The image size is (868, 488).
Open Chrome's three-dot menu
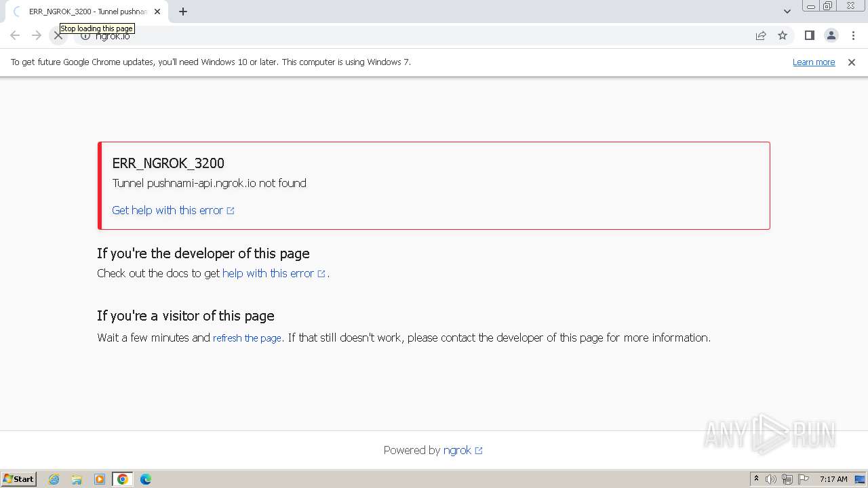tap(853, 36)
